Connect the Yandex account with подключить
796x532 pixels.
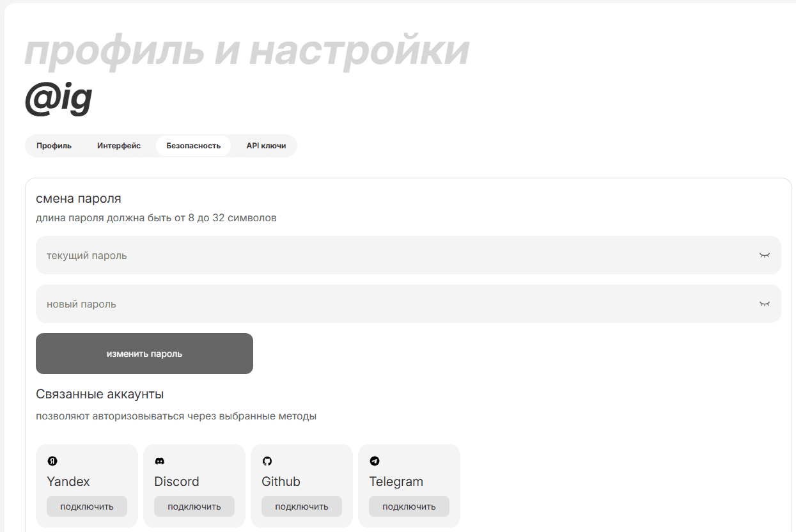click(87, 506)
